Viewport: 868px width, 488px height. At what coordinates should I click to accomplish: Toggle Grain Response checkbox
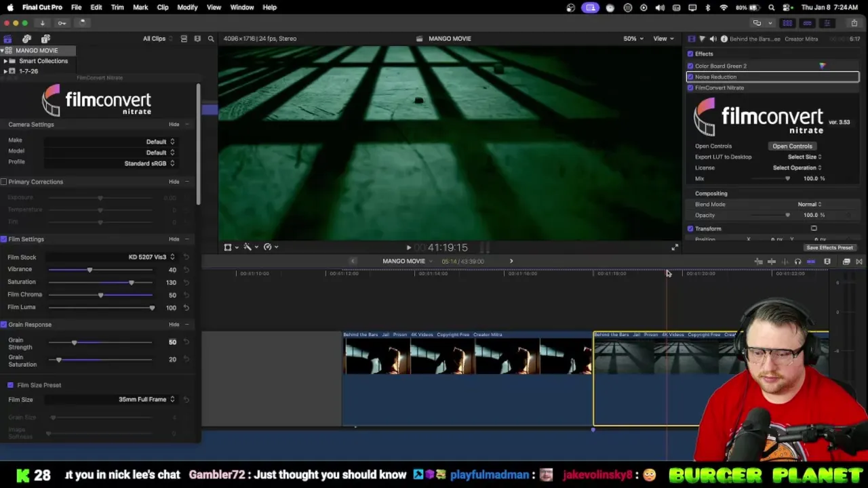pos(3,325)
